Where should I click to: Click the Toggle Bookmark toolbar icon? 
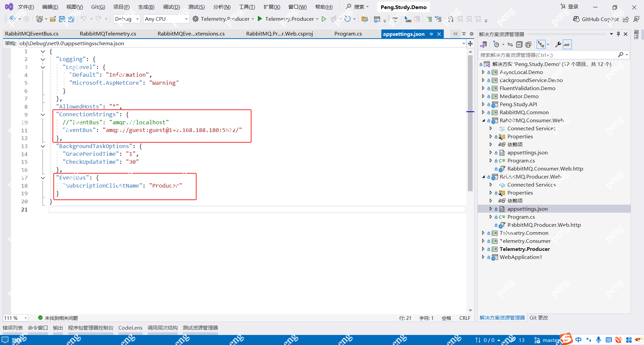(451, 19)
